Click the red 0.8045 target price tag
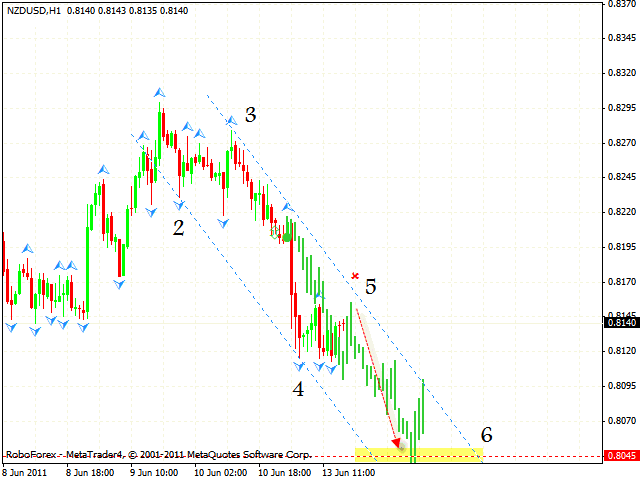This screenshot has width=640, height=480. [x=621, y=456]
